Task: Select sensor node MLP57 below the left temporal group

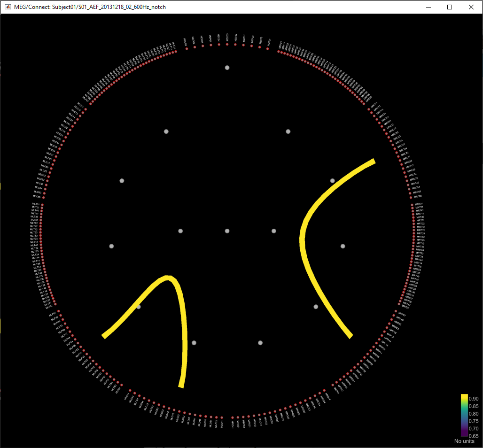Action: tap(58, 310)
